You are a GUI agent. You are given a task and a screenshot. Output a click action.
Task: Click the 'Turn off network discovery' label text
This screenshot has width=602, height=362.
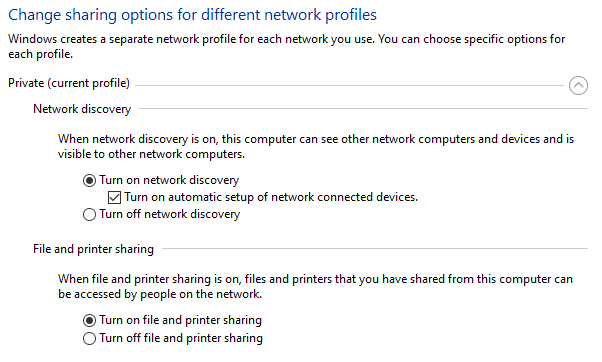point(169,214)
